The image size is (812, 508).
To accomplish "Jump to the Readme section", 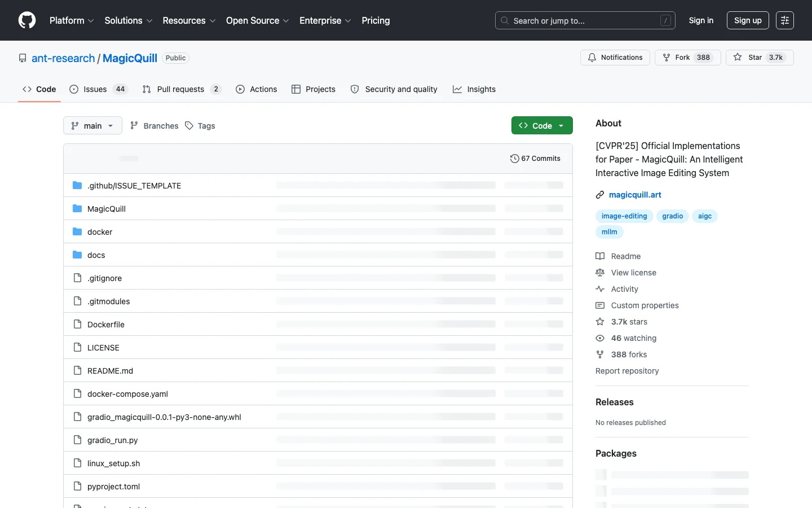I will (x=618, y=256).
